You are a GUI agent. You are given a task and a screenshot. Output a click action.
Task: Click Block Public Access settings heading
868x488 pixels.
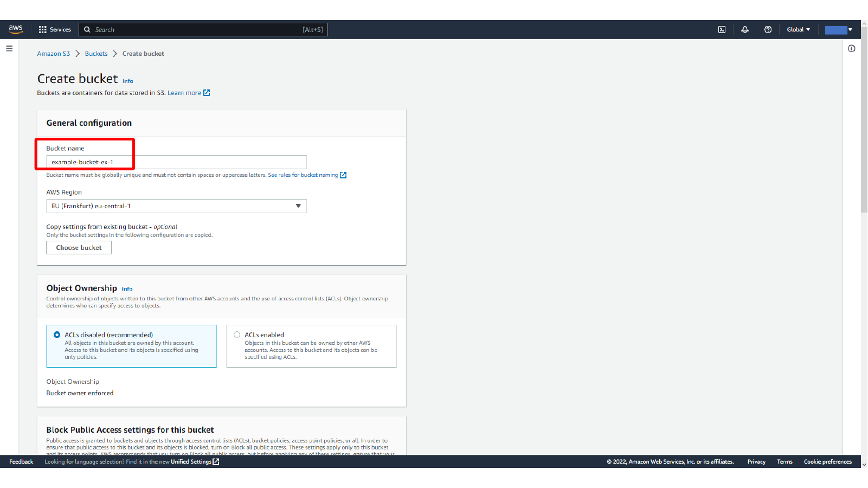coord(130,430)
